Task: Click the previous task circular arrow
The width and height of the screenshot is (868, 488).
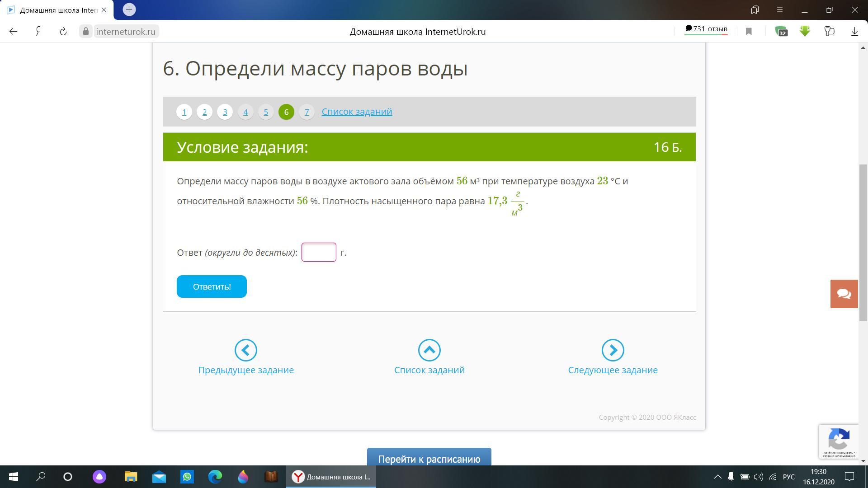Action: 245,350
